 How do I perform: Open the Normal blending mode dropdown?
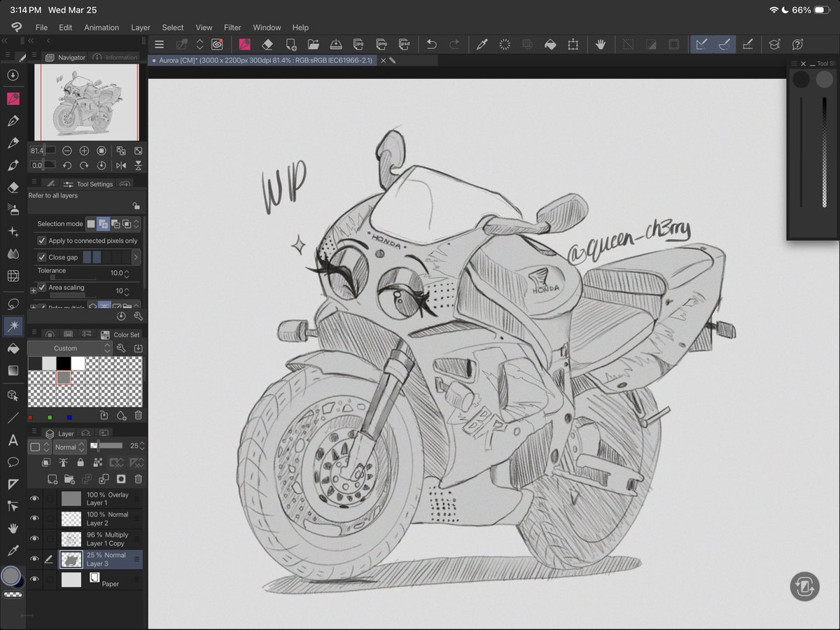point(70,447)
